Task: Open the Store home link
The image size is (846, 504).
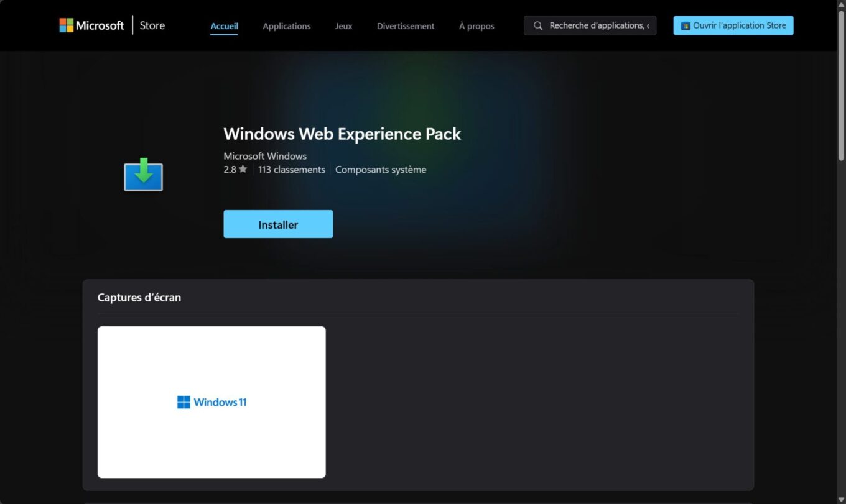Action: pos(152,25)
